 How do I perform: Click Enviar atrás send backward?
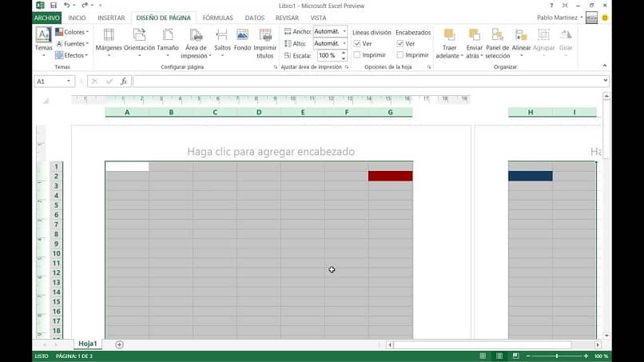(x=474, y=44)
